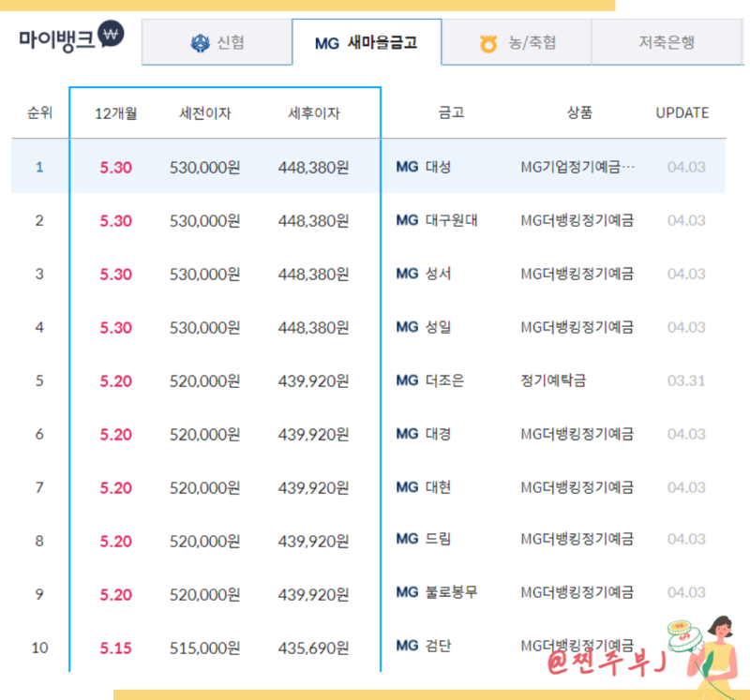The width and height of the screenshot is (750, 700).
Task: Click the 정기예탁금 product
Action: (553, 380)
